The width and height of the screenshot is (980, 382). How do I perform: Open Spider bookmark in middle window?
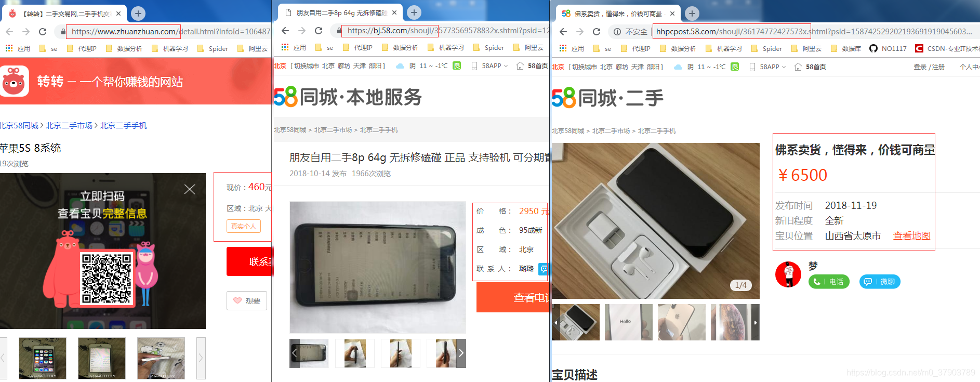click(x=488, y=47)
